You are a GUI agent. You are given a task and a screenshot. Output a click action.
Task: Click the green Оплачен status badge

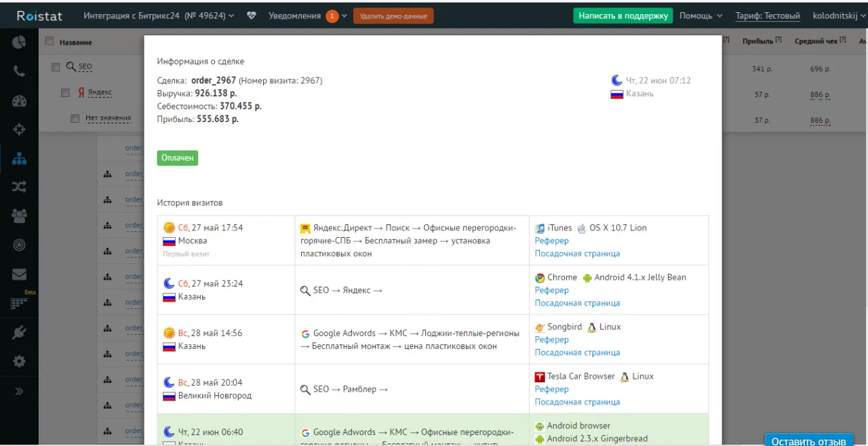pos(177,157)
